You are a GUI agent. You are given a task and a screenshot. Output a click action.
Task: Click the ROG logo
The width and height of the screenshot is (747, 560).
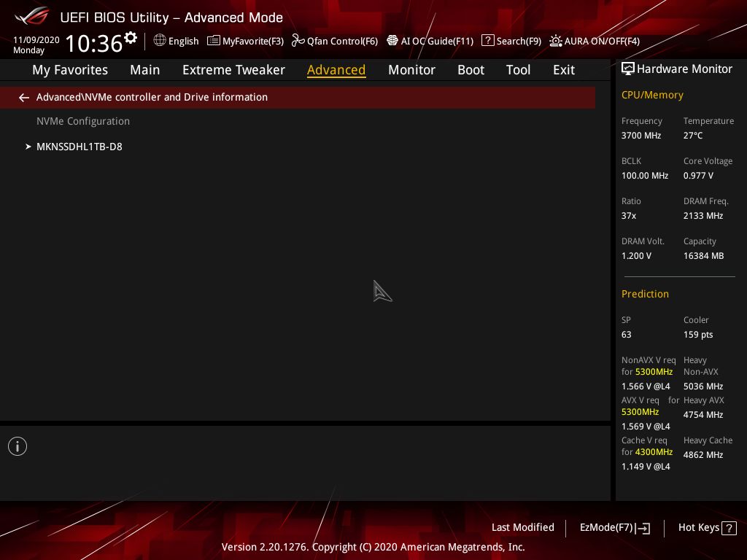(x=32, y=16)
